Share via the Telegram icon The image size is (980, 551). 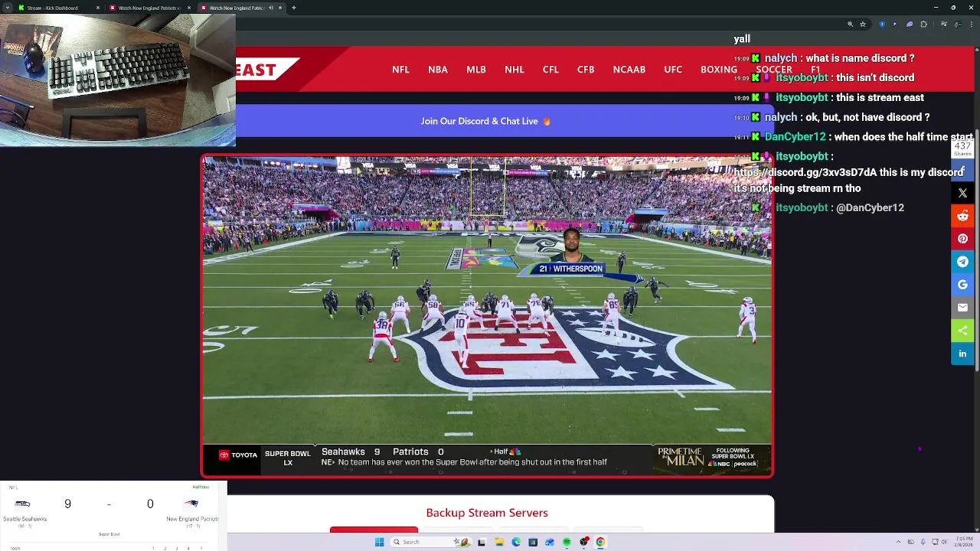click(962, 262)
